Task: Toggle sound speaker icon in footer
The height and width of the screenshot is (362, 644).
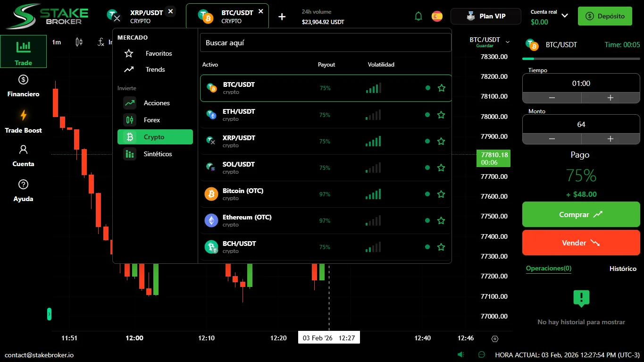Action: (461, 354)
